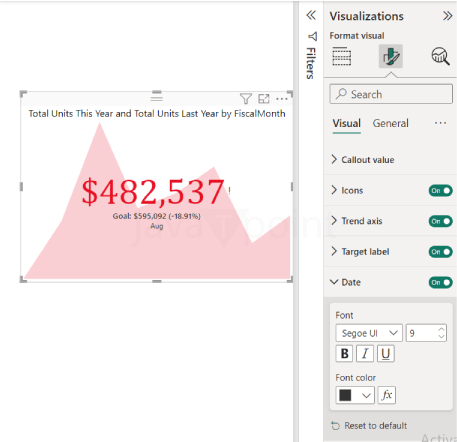
Task: Open more options ellipsis beside General tab
Action: click(440, 123)
